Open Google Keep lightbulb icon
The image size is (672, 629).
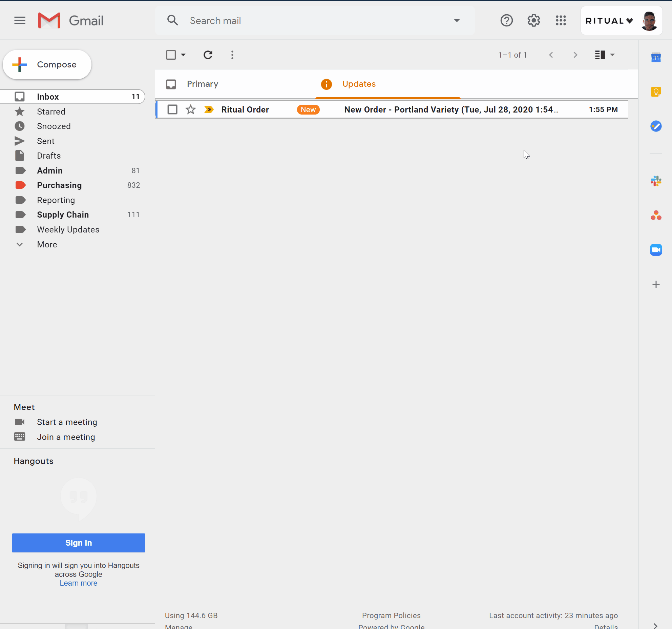(656, 92)
